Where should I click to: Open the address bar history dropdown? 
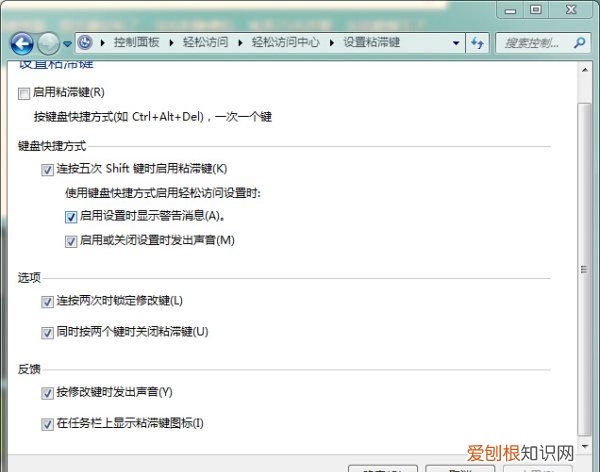point(456,43)
